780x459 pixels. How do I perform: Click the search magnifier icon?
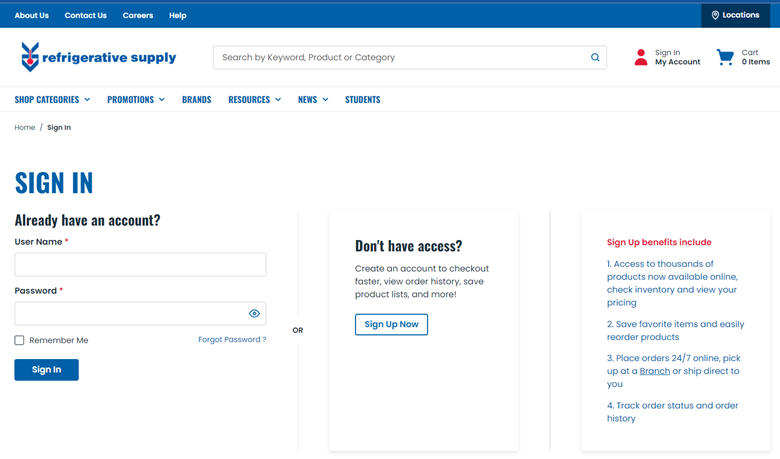click(x=595, y=57)
